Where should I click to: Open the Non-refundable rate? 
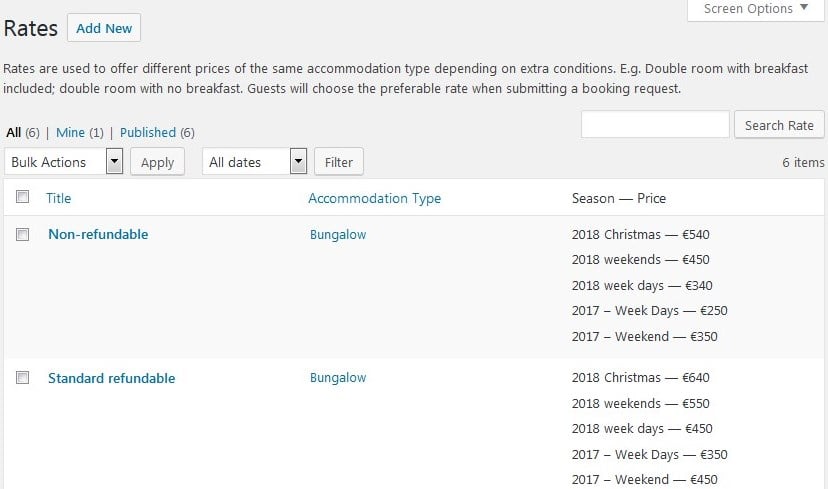[98, 235]
